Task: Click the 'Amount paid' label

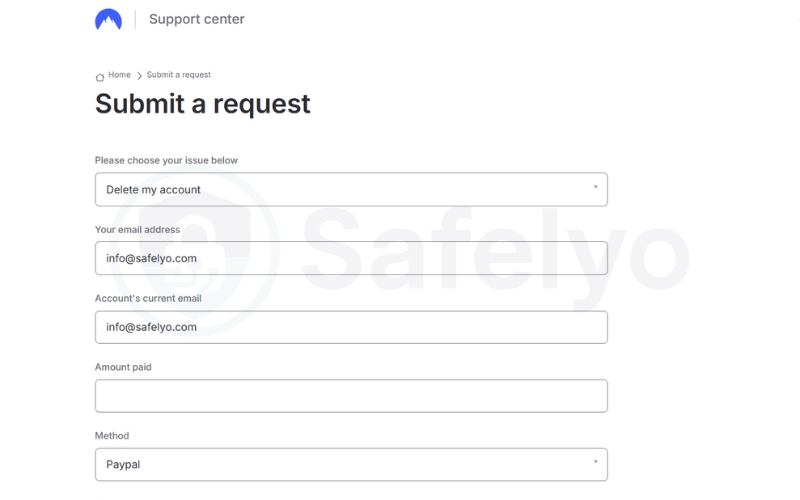Action: [123, 367]
